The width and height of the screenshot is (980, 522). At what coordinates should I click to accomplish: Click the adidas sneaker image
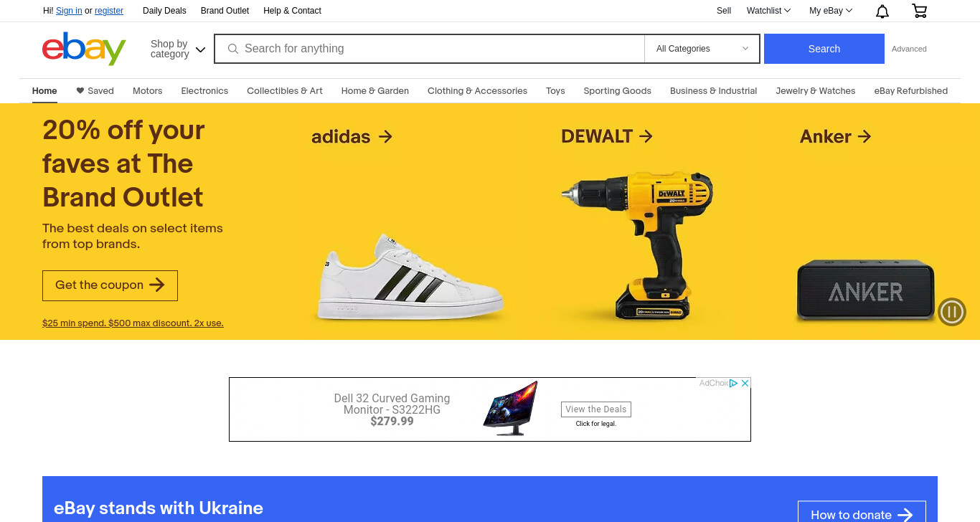coord(410,277)
